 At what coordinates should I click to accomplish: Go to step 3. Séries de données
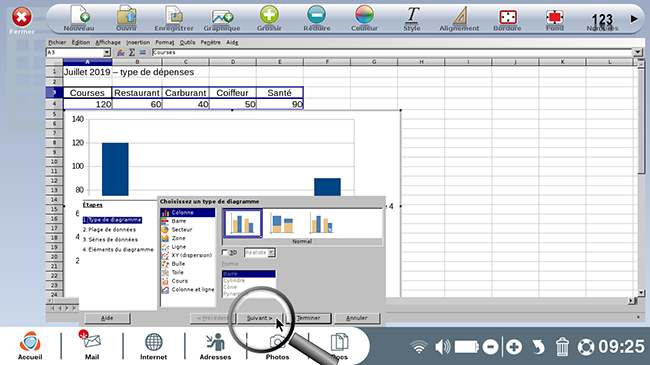pos(110,239)
